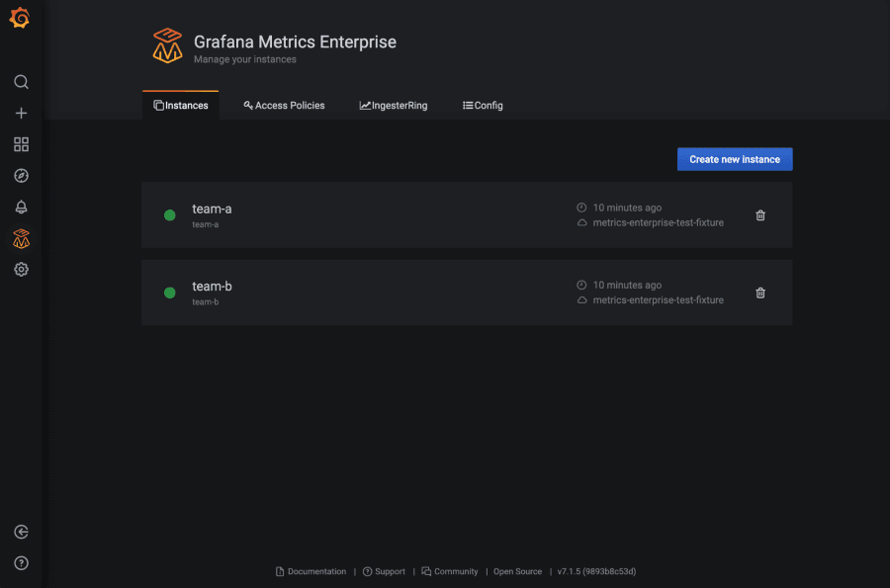Viewport: 890px width, 588px height.
Task: Select the Config tab
Action: tap(483, 106)
